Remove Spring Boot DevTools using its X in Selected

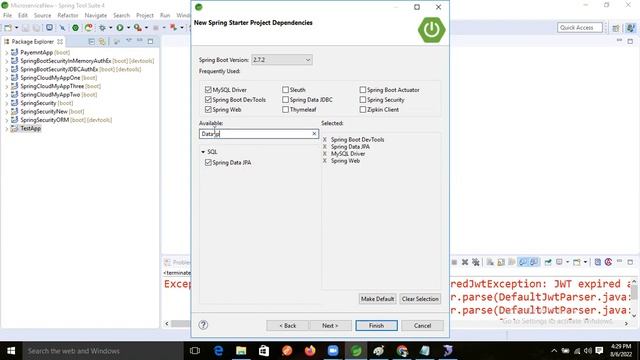click(x=325, y=140)
